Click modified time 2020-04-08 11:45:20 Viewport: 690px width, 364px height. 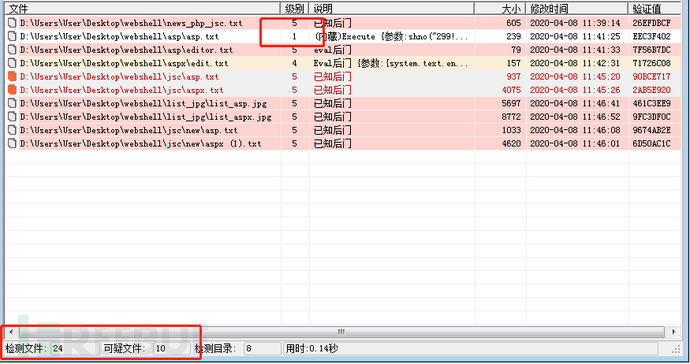click(575, 77)
